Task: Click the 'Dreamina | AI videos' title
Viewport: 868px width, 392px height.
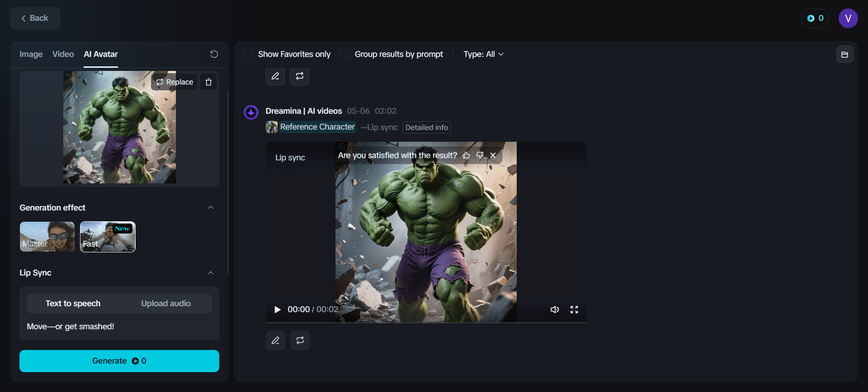Action: pyautogui.click(x=304, y=111)
